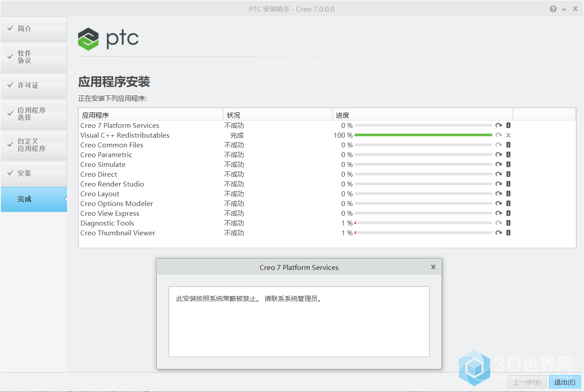Click the X icon on Visual C++ Redistributables row
Image resolution: width=584 pixels, height=392 pixels.
509,135
